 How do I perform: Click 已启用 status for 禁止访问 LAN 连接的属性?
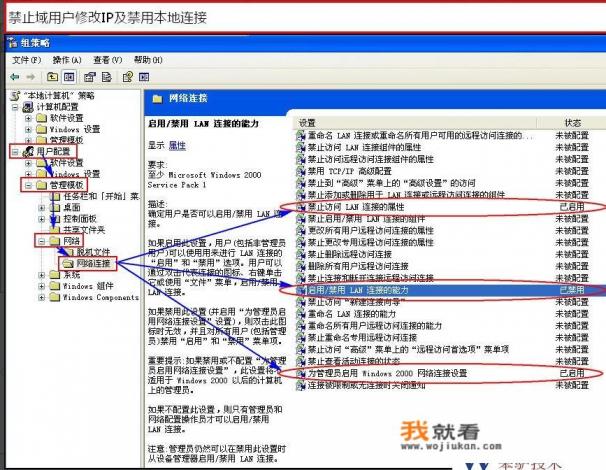tap(572, 207)
